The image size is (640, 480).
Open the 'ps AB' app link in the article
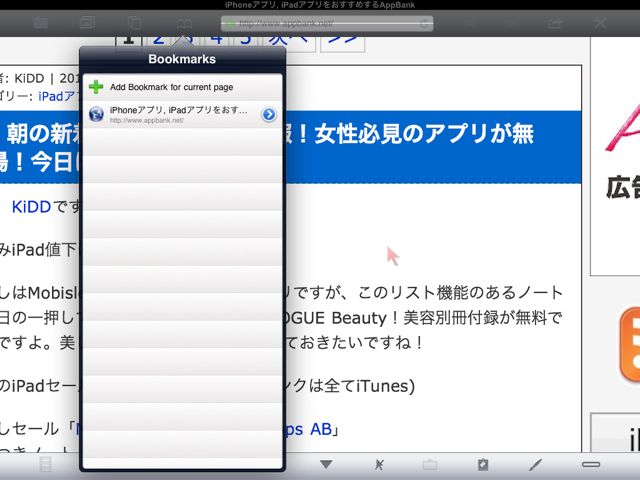point(309,429)
